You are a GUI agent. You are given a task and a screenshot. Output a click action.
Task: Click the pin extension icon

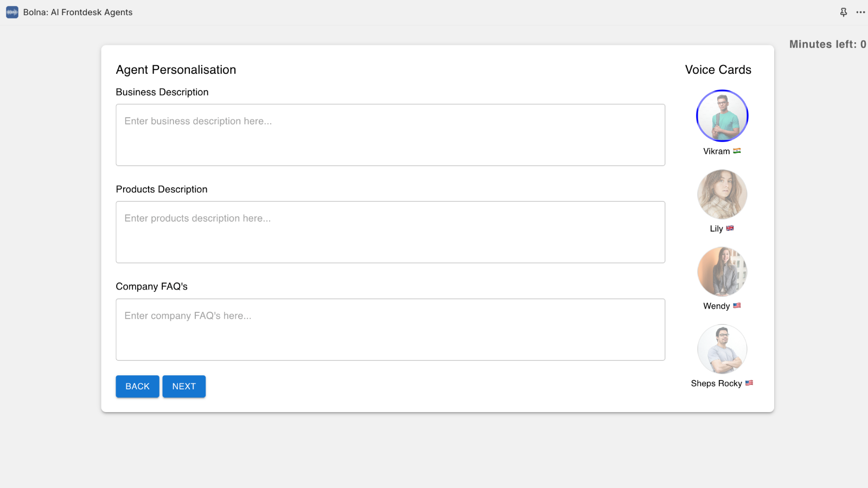click(x=843, y=12)
